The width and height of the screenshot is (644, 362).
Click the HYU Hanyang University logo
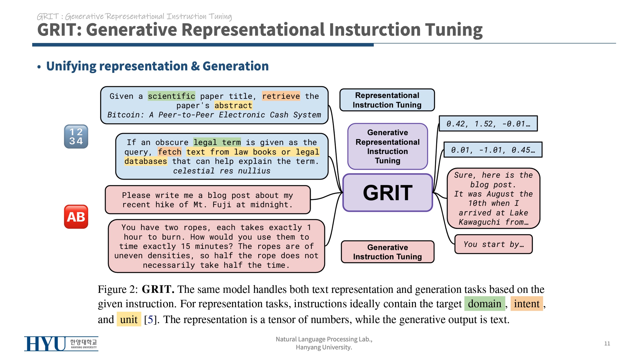pyautogui.click(x=61, y=344)
